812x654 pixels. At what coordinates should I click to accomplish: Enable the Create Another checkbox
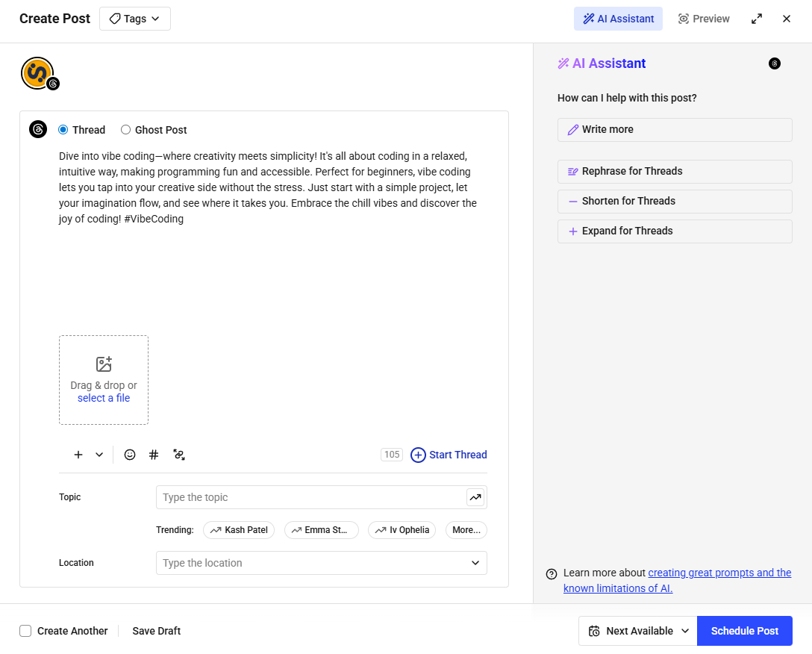(x=25, y=631)
